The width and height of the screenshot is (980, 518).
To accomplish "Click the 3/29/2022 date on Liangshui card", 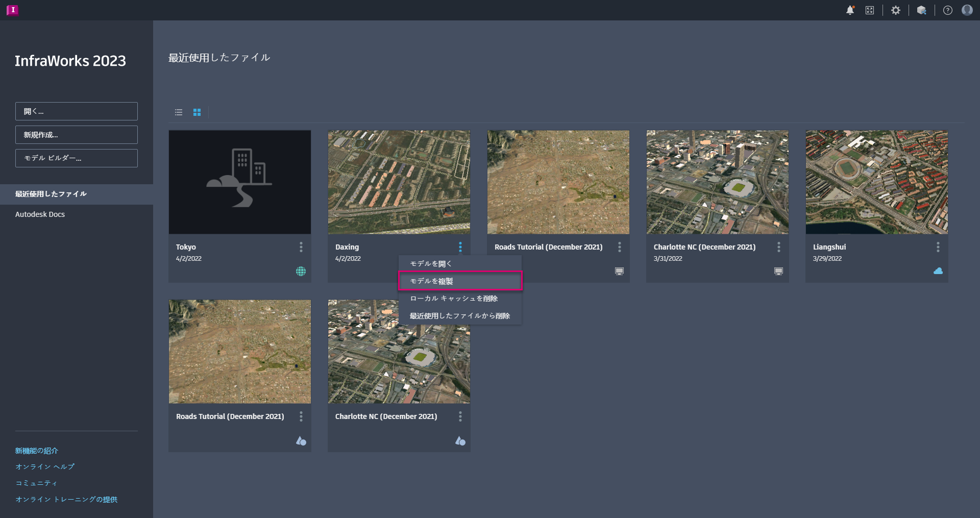I will [827, 259].
